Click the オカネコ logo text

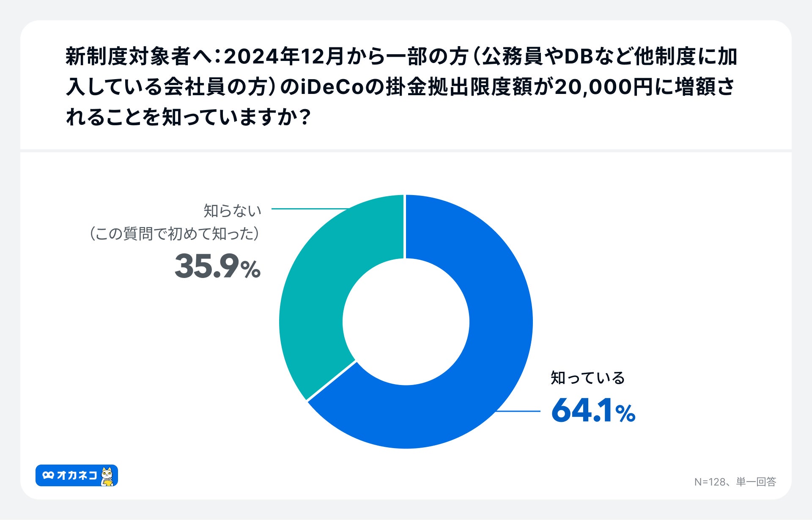click(77, 476)
